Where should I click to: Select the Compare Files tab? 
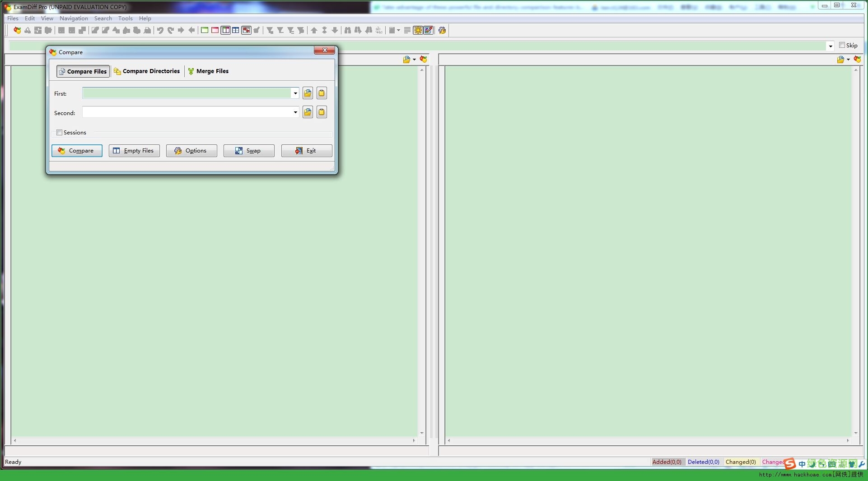[x=83, y=71]
